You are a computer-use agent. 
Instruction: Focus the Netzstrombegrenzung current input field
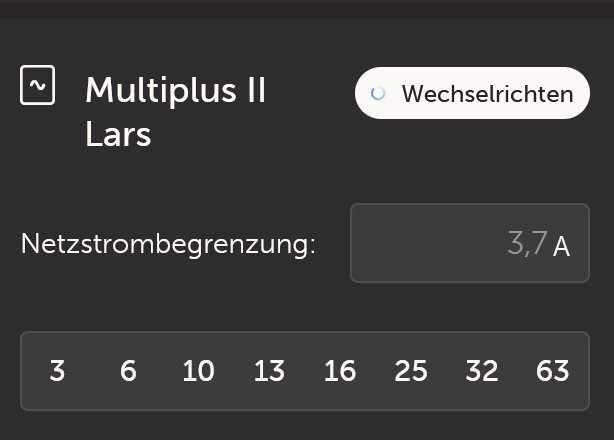469,243
